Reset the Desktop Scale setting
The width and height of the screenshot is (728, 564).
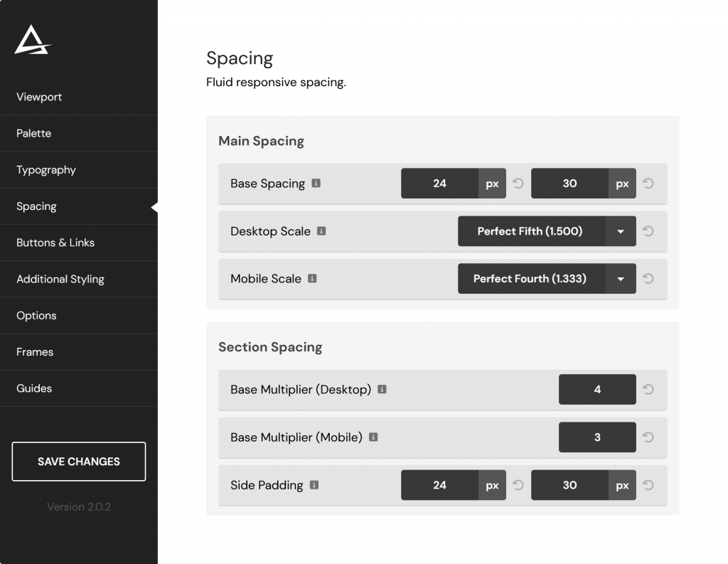[x=648, y=231]
